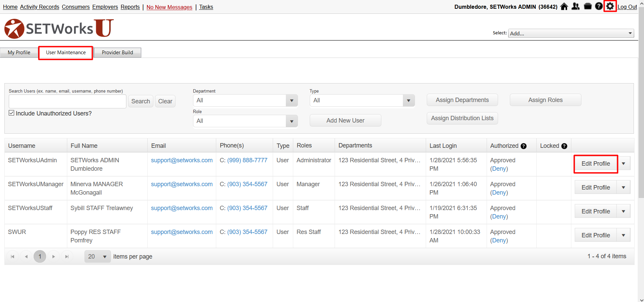This screenshot has height=302, width=644.
Task: Sort by the Last Login column header
Action: tap(443, 146)
